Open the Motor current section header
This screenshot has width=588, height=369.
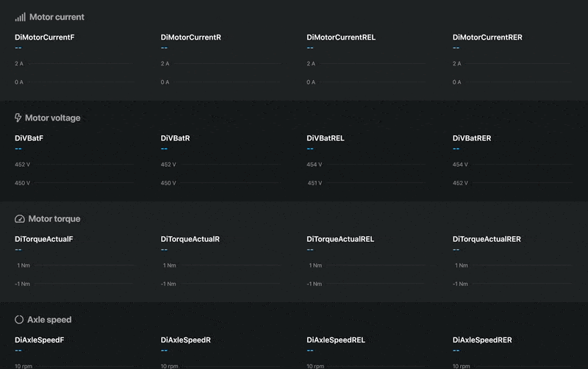coord(57,17)
